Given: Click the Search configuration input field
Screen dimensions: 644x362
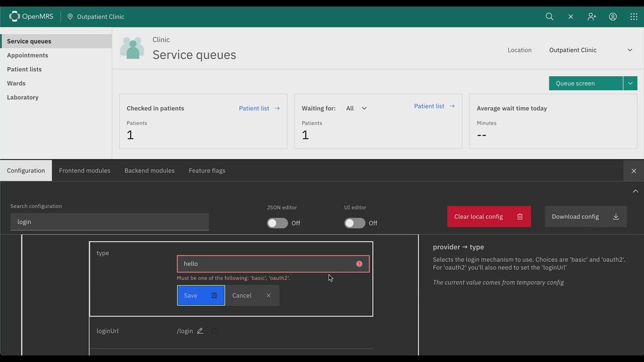Looking at the screenshot, I should [110, 222].
